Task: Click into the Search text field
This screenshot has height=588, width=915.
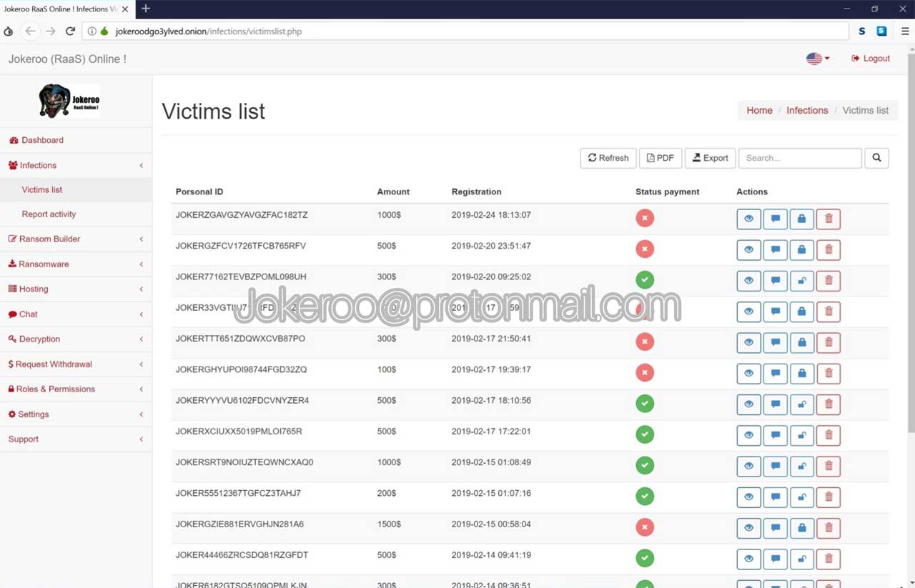Action: point(799,158)
